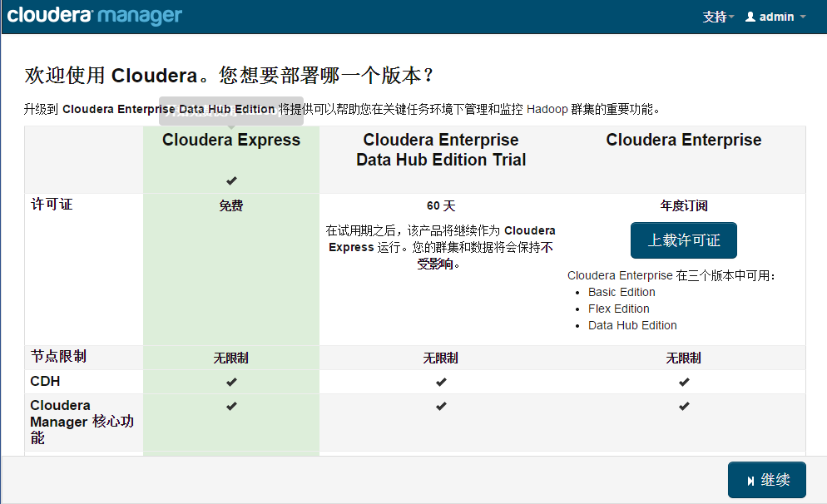The image size is (827, 504).
Task: Select the Cloudera Enterprise Data Hub Edition Trial column
Action: click(441, 150)
